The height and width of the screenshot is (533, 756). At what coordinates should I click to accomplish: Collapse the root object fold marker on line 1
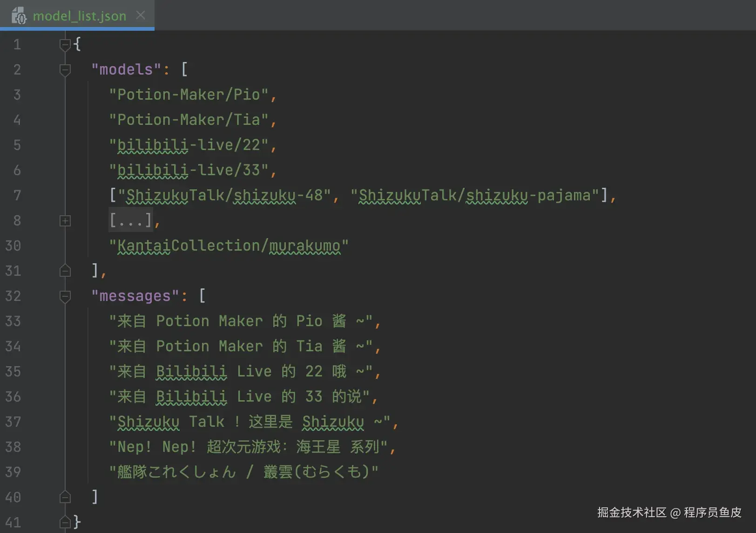point(65,45)
